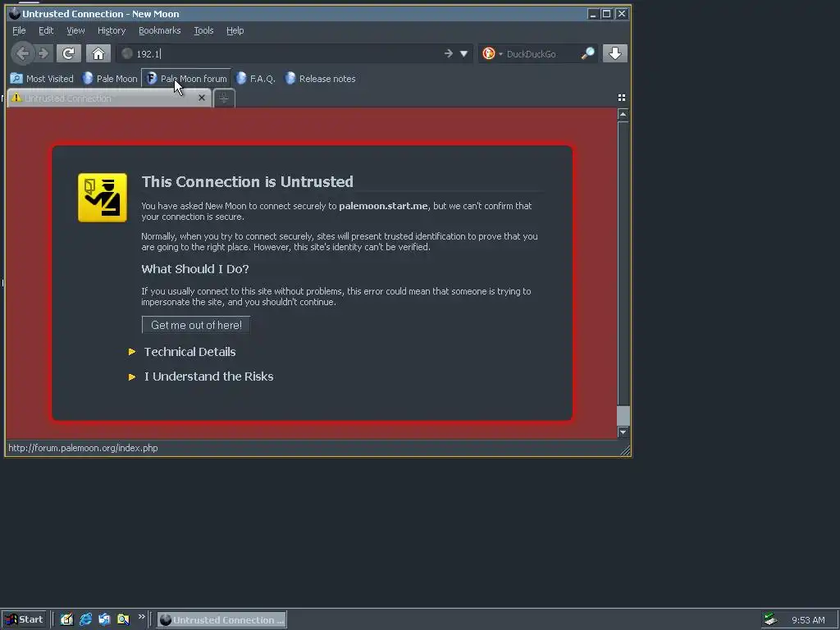Click the page vertical scrollbar thumb
840x630 pixels.
click(623, 262)
